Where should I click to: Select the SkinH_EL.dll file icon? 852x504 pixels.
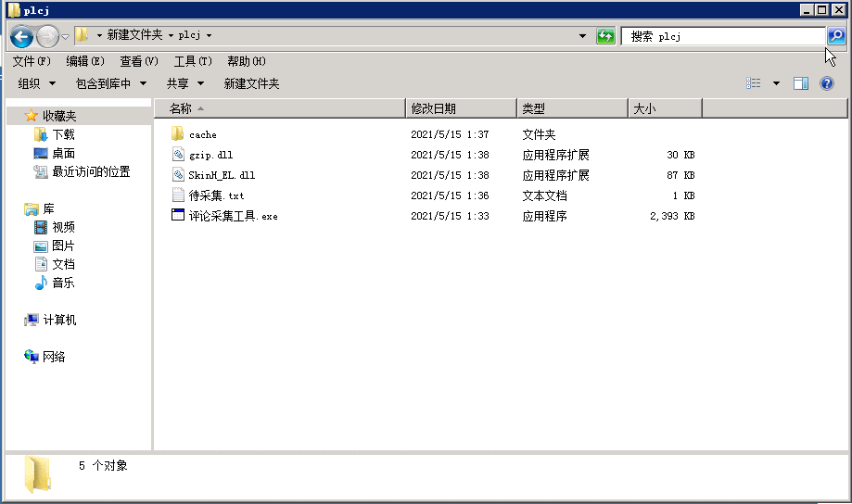point(178,174)
